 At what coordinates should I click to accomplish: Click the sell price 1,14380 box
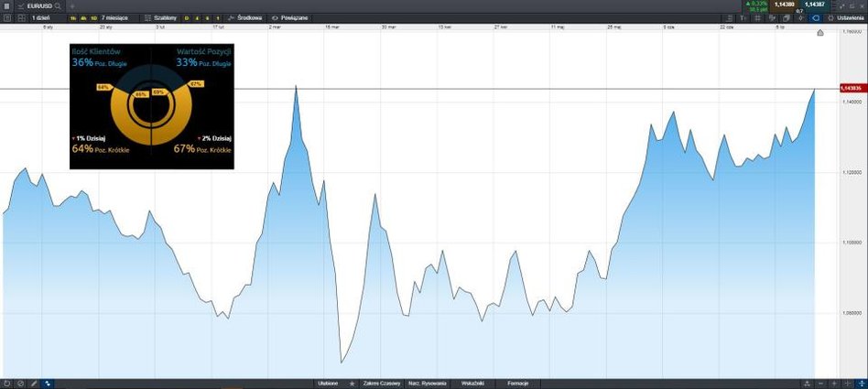785,5
